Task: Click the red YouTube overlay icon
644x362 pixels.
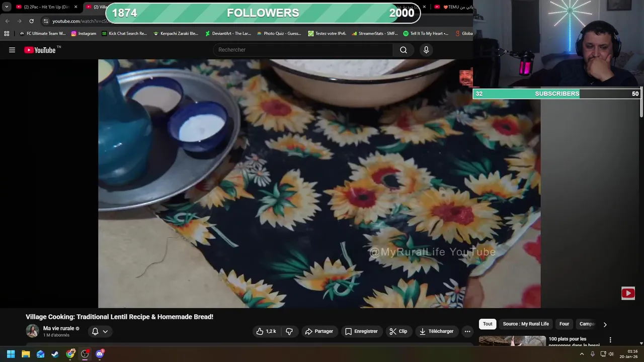Action: [628, 293]
